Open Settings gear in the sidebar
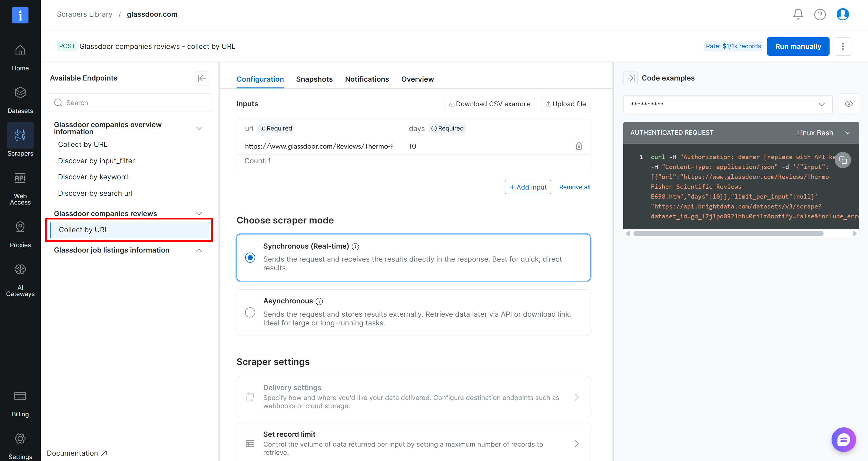The image size is (868, 461). point(20,446)
